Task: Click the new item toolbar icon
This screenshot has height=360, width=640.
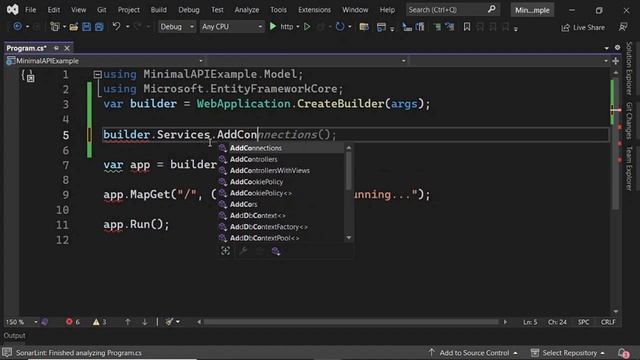Action: pyautogui.click(x=54, y=27)
